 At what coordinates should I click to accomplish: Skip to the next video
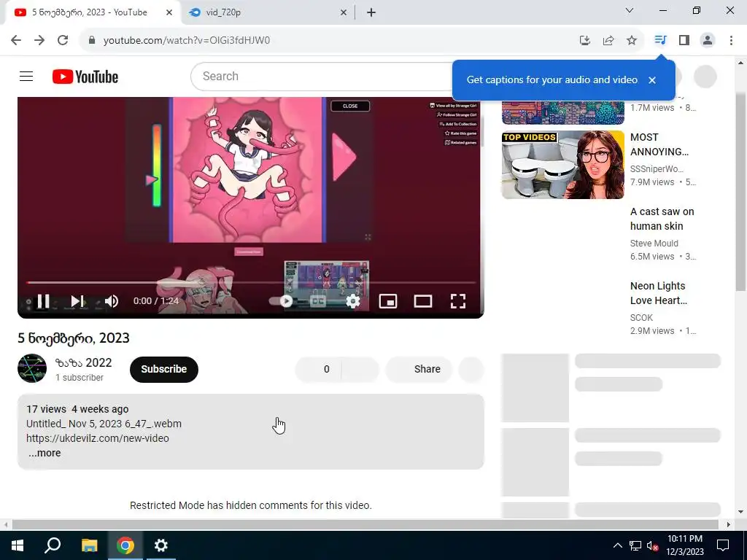pyautogui.click(x=77, y=301)
